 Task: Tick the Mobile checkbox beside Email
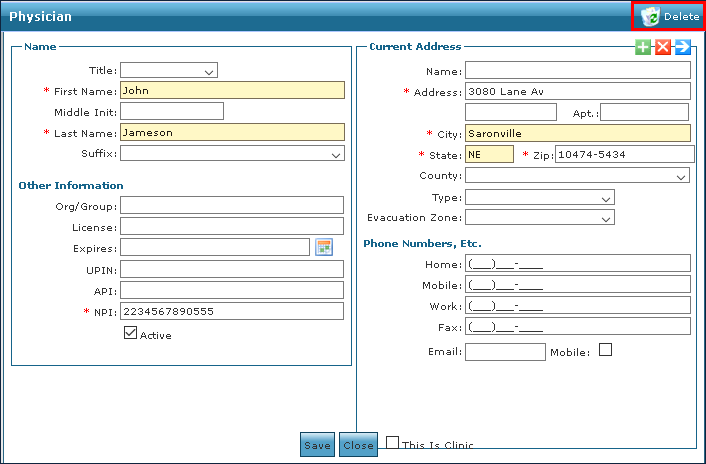[x=605, y=350]
